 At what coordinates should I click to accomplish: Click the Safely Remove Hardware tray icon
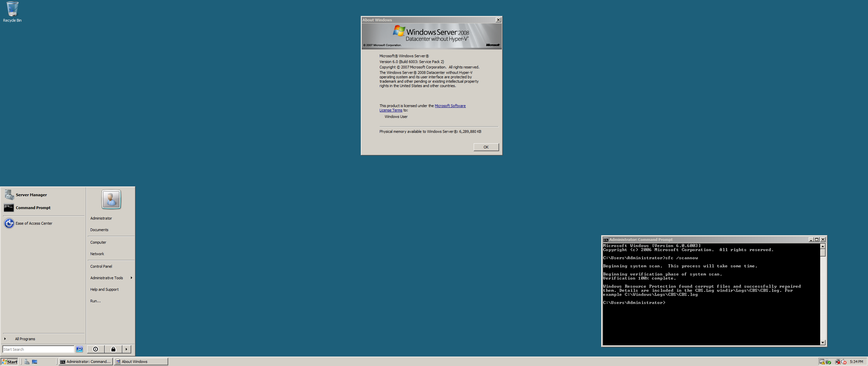[x=828, y=362]
